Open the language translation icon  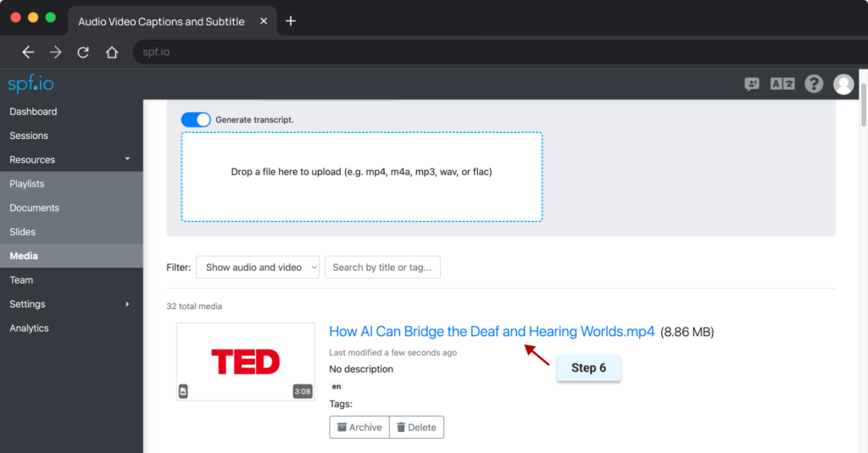(x=782, y=84)
